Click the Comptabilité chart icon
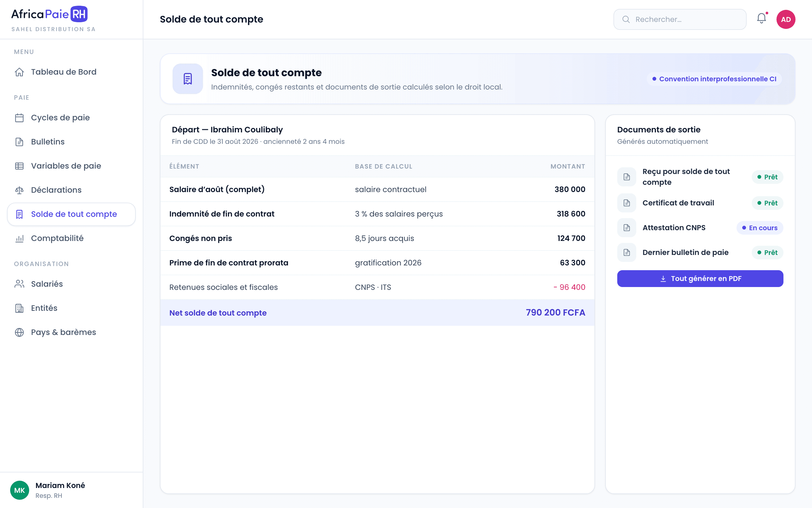The image size is (812, 508). (x=19, y=238)
